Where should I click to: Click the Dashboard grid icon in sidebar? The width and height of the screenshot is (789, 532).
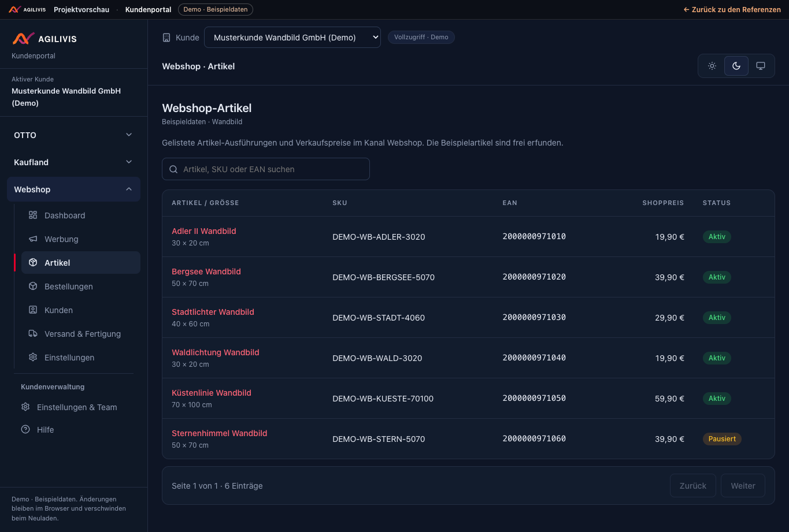tap(33, 215)
